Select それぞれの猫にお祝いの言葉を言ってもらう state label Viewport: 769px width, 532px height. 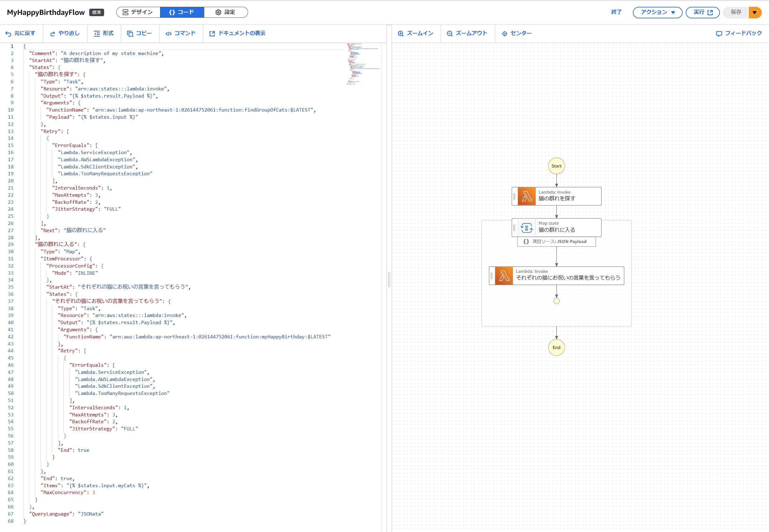(x=568, y=278)
